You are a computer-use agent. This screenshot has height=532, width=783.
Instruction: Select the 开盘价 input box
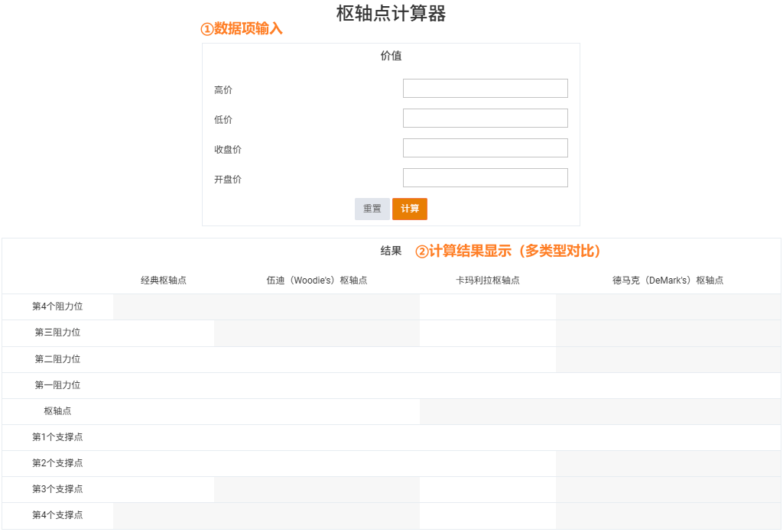(x=485, y=177)
